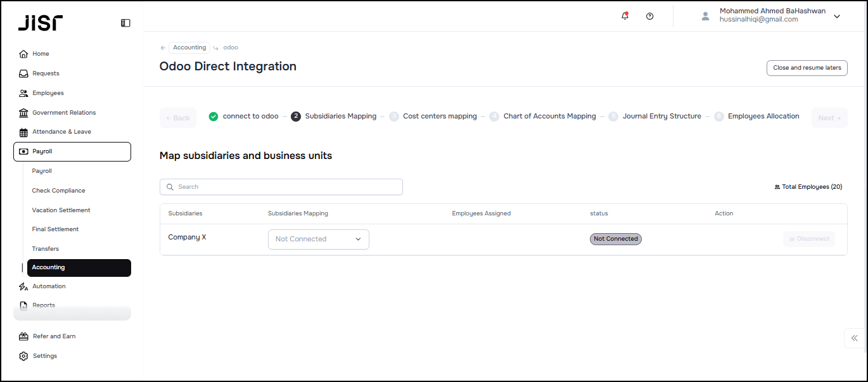This screenshot has height=382, width=868.
Task: Expand the Subsidiaries Mapping dropdown for Company X
Action: point(318,239)
